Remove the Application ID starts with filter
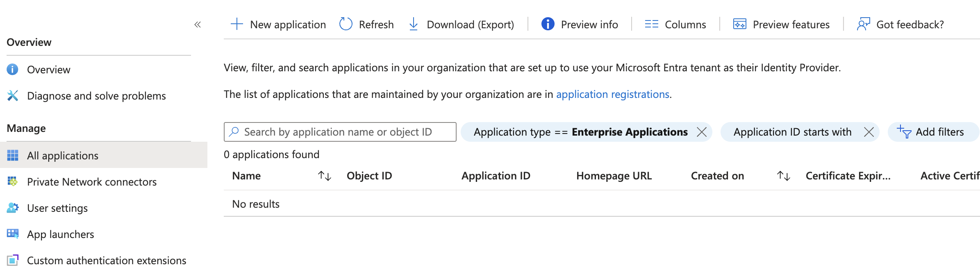Viewport: 980px width, 272px height. click(x=869, y=132)
